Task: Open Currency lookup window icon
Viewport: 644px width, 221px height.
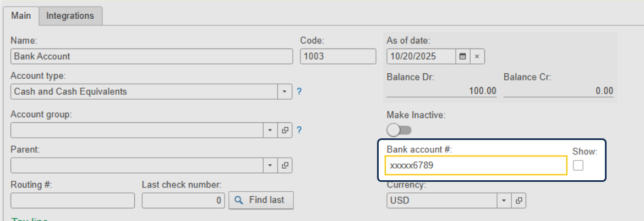Action: click(519, 201)
